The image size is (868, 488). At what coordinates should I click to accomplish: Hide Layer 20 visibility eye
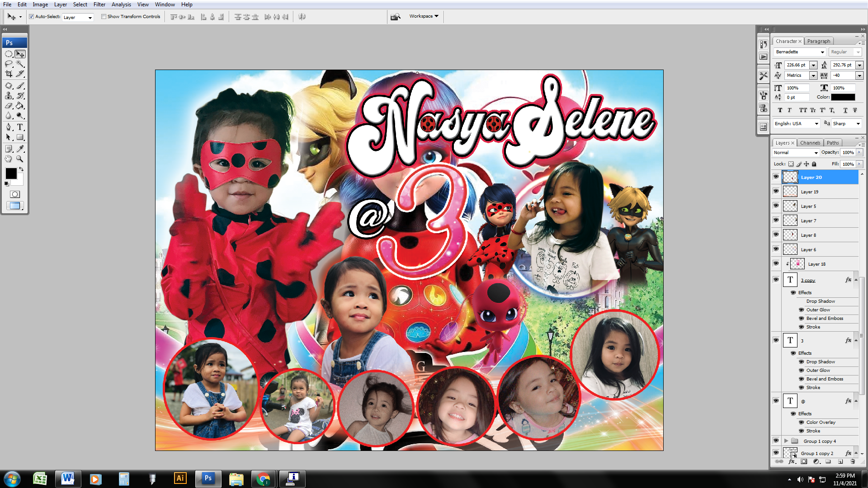(776, 177)
